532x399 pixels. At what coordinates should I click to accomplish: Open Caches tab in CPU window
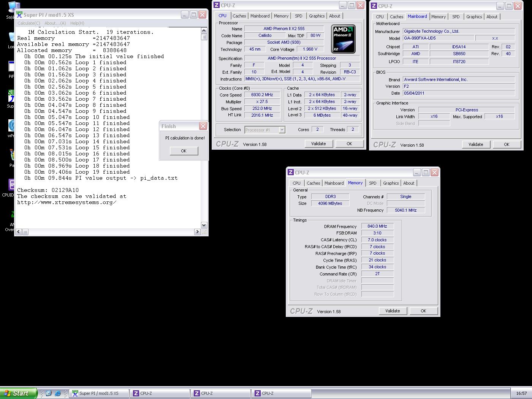click(239, 16)
